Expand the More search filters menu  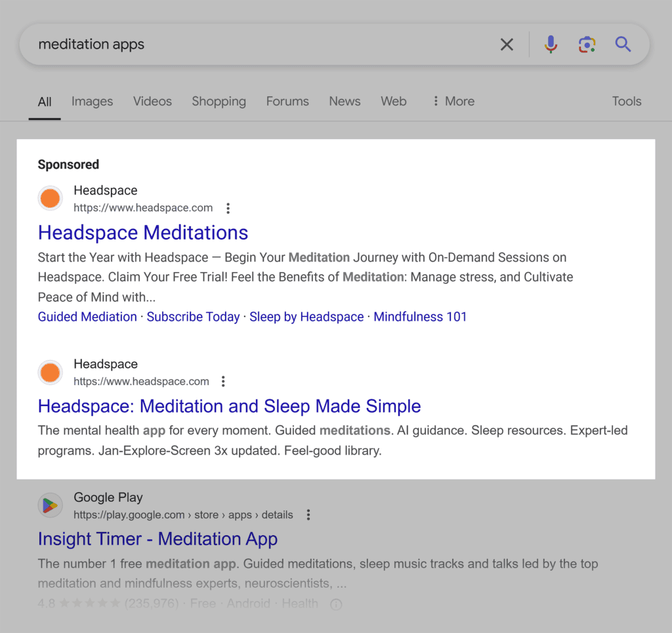(x=453, y=101)
